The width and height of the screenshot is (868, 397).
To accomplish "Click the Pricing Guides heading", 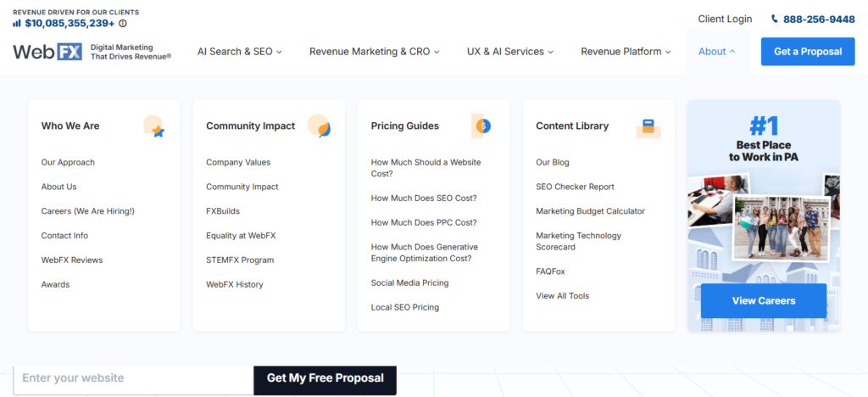I will [404, 126].
